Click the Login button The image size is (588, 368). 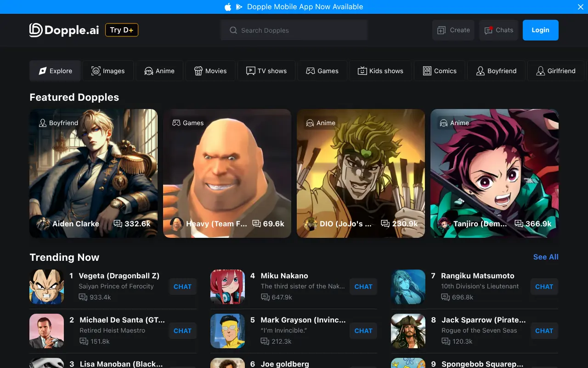[x=540, y=29]
